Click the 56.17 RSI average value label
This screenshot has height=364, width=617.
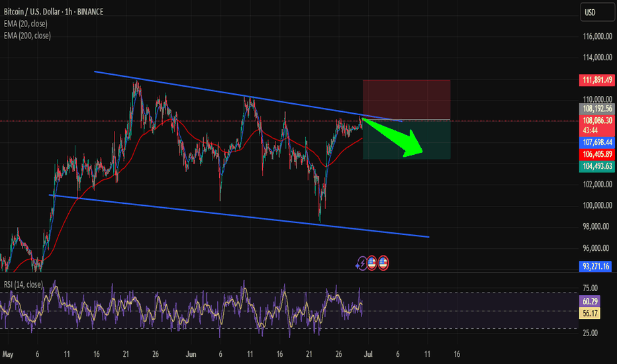[590, 313]
